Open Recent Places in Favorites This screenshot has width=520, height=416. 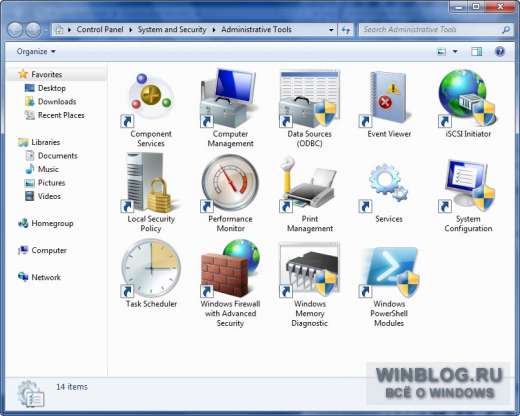pyautogui.click(x=61, y=115)
